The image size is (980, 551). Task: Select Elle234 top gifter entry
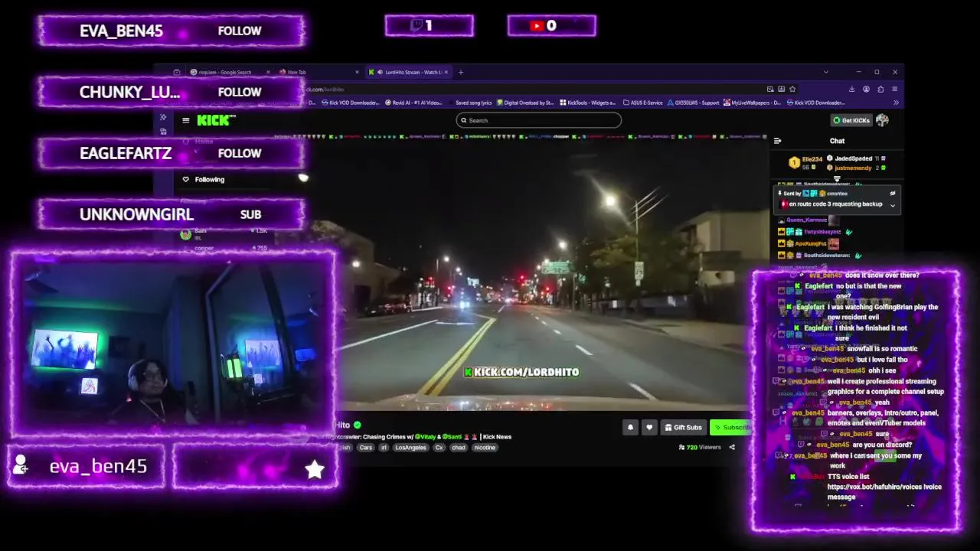pos(806,162)
